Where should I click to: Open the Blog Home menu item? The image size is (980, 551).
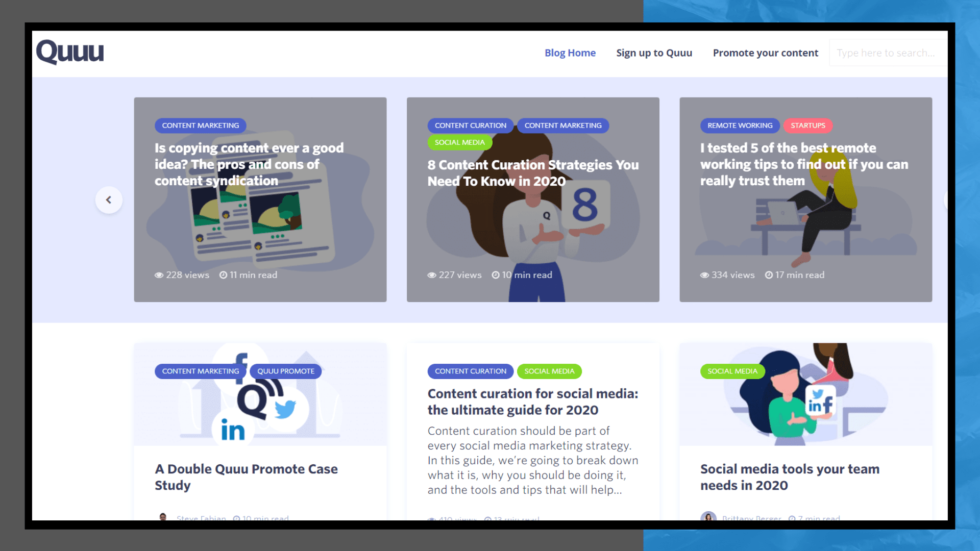(570, 53)
